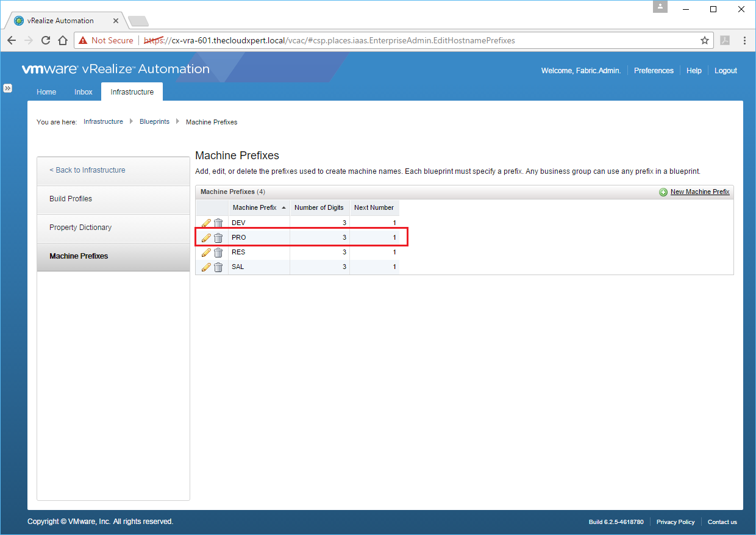756x535 pixels.
Task: Remove the SAL prefix with trash icon
Action: (218, 267)
